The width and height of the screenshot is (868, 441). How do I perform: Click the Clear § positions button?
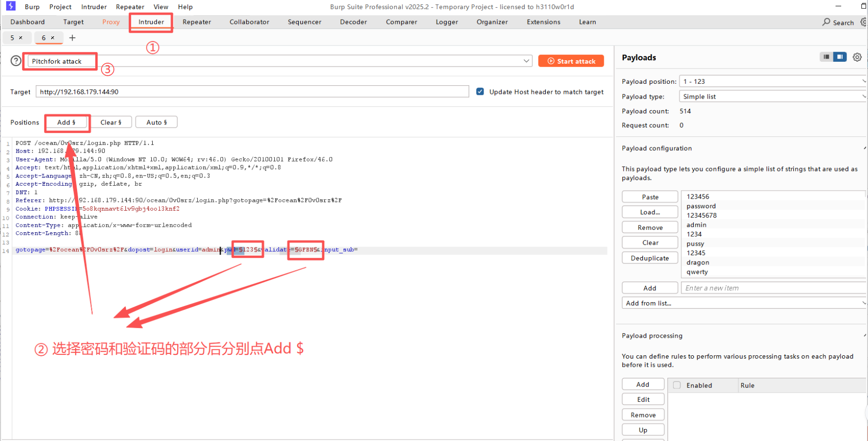point(111,122)
